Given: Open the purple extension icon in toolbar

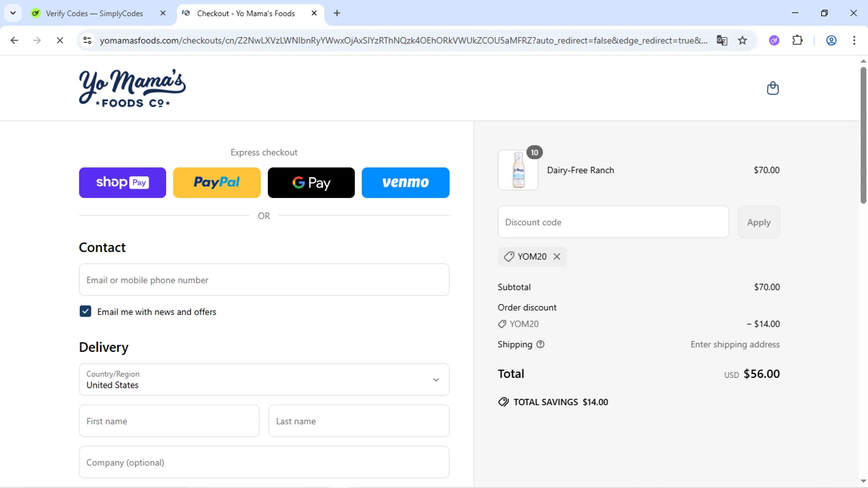Looking at the screenshot, I should coord(774,41).
